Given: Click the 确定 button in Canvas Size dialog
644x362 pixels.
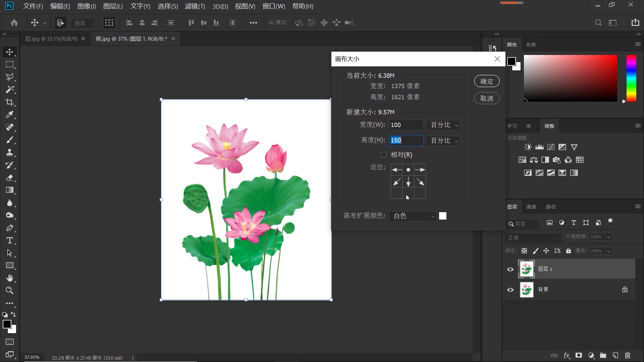Looking at the screenshot, I should pyautogui.click(x=487, y=81).
